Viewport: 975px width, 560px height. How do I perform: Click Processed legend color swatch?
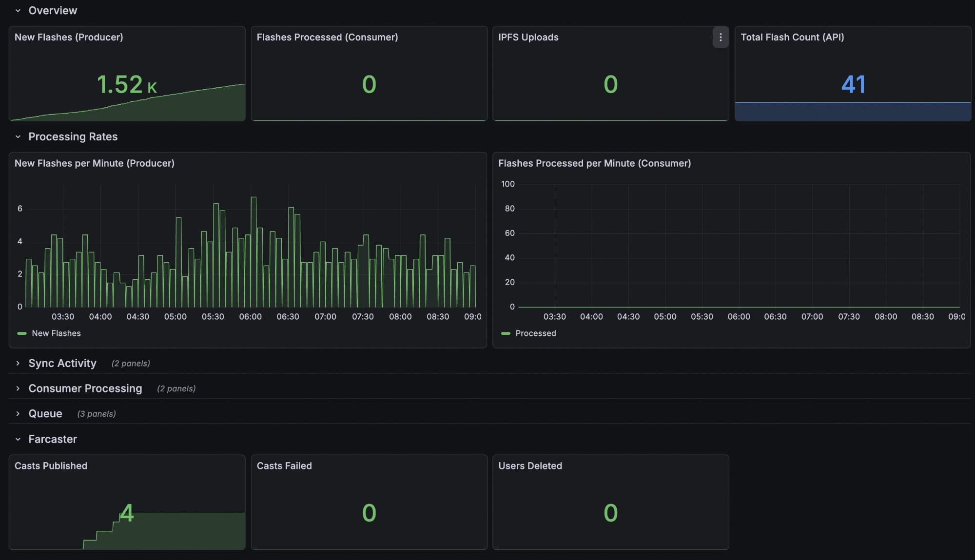(x=506, y=333)
